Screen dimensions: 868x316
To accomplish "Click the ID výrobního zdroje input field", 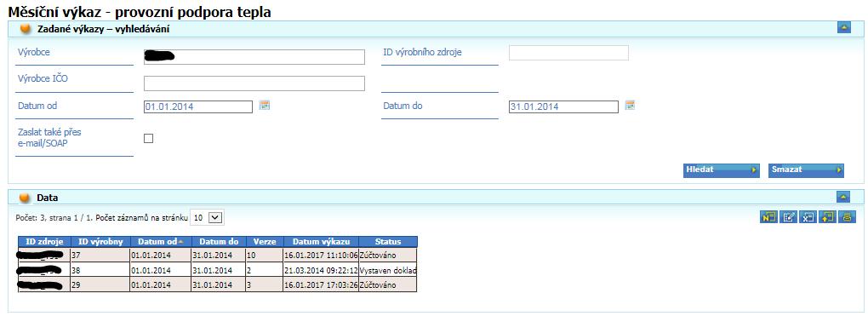I will (568, 53).
